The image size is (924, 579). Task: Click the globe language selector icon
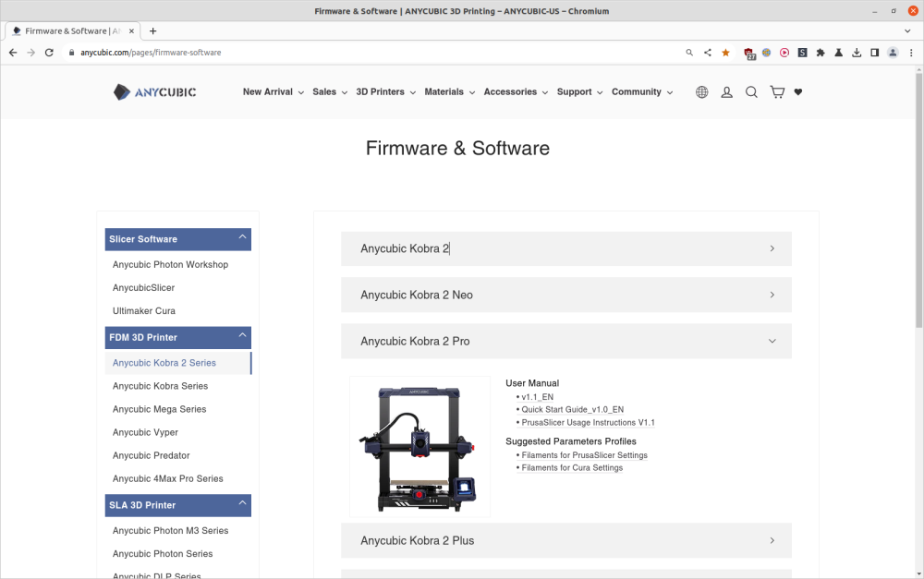coord(702,92)
